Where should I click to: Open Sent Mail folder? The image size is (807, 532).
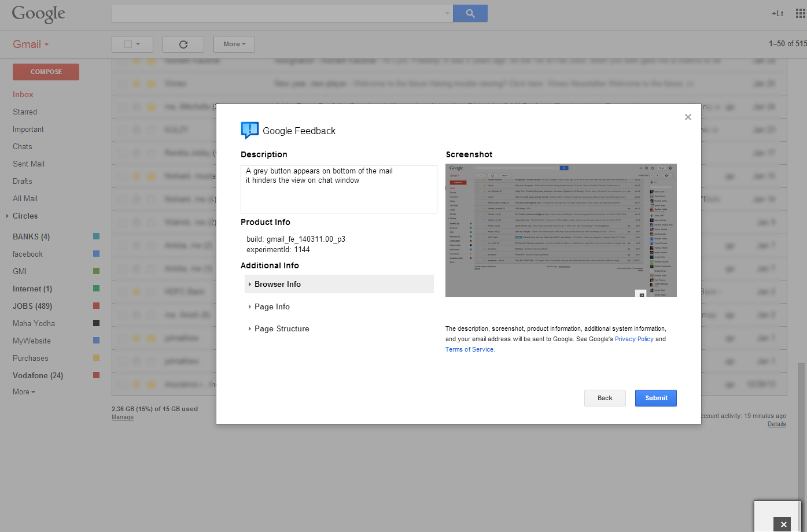click(28, 164)
